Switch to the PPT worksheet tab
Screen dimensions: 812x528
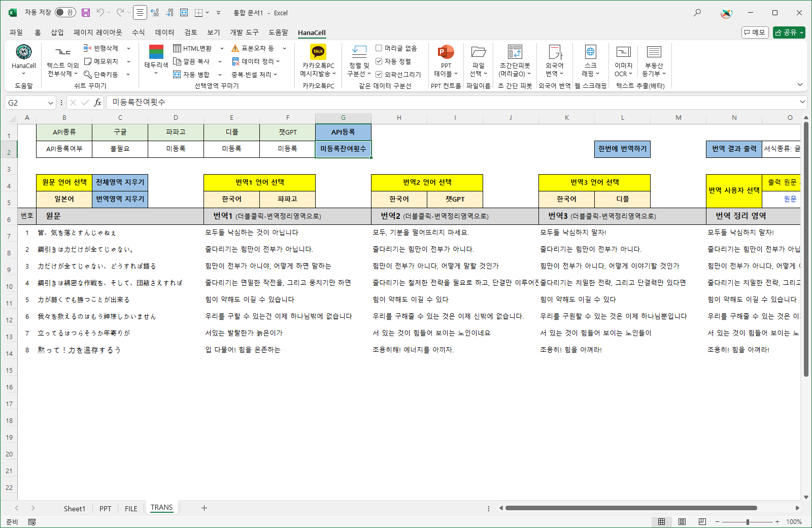click(106, 509)
